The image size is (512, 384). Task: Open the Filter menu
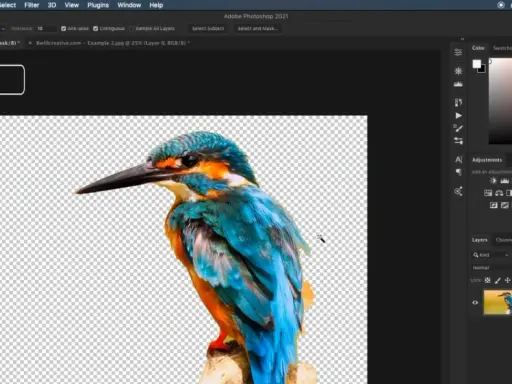click(x=32, y=5)
